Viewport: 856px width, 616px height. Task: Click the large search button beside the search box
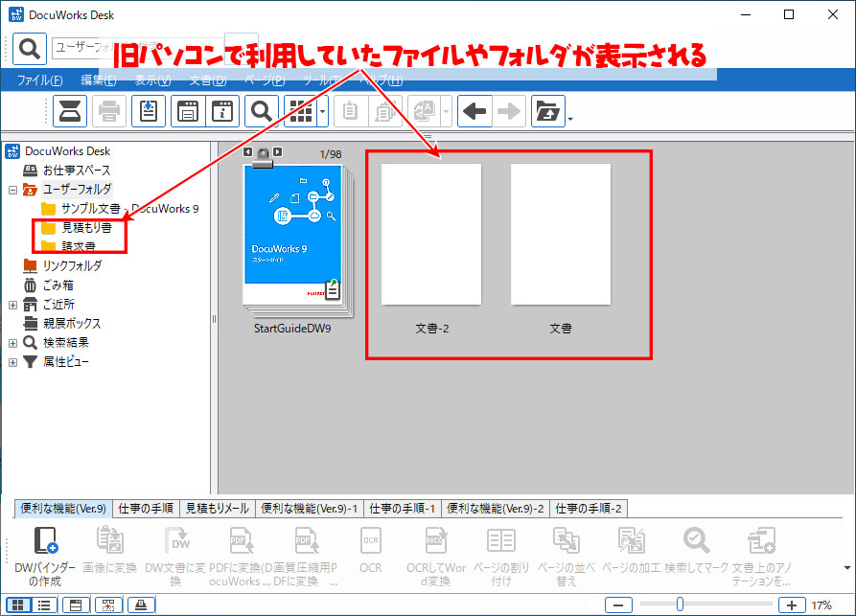[29, 49]
